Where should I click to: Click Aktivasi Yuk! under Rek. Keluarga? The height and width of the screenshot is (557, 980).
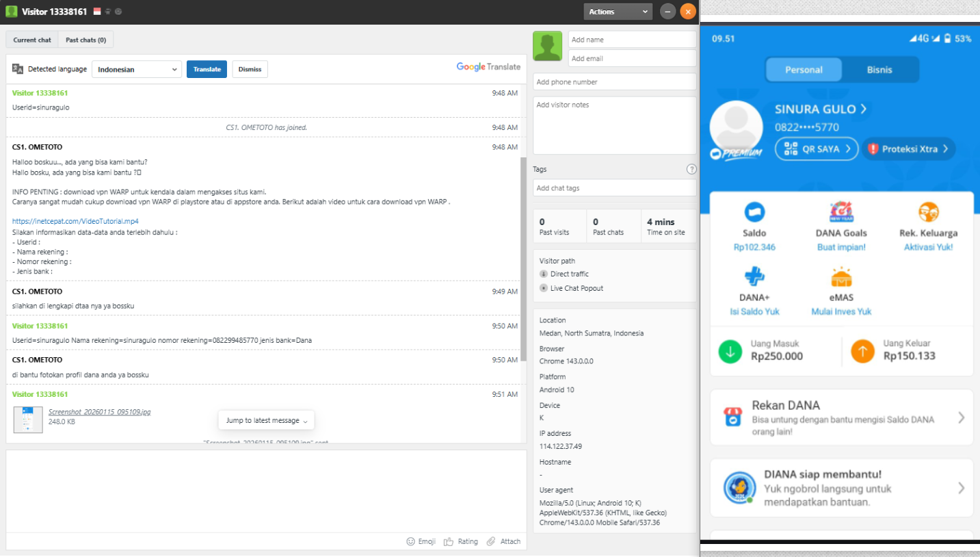click(x=928, y=247)
